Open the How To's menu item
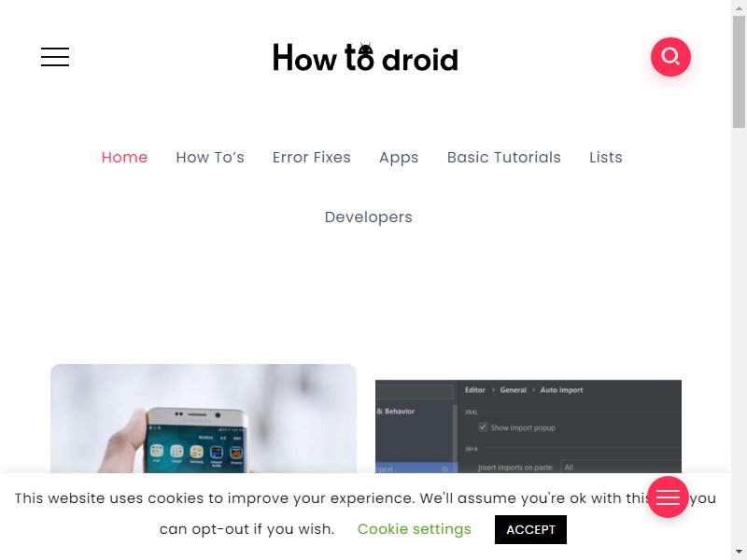The width and height of the screenshot is (747, 560). pyautogui.click(x=209, y=157)
